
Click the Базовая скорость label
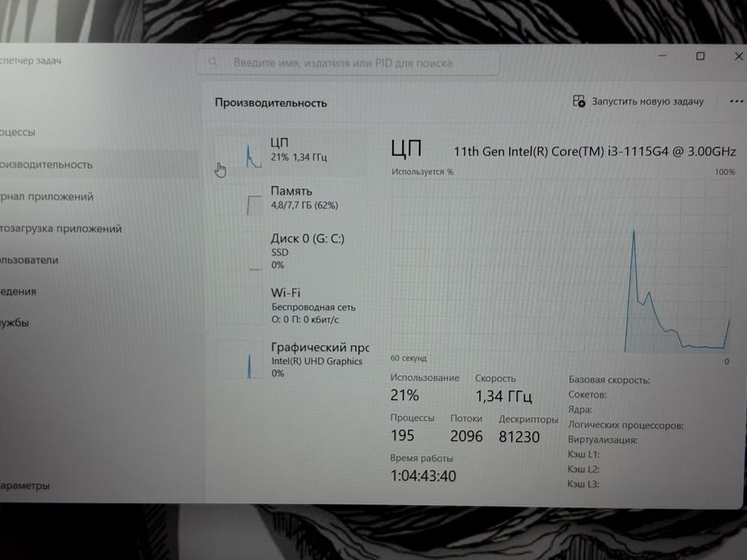(x=608, y=380)
